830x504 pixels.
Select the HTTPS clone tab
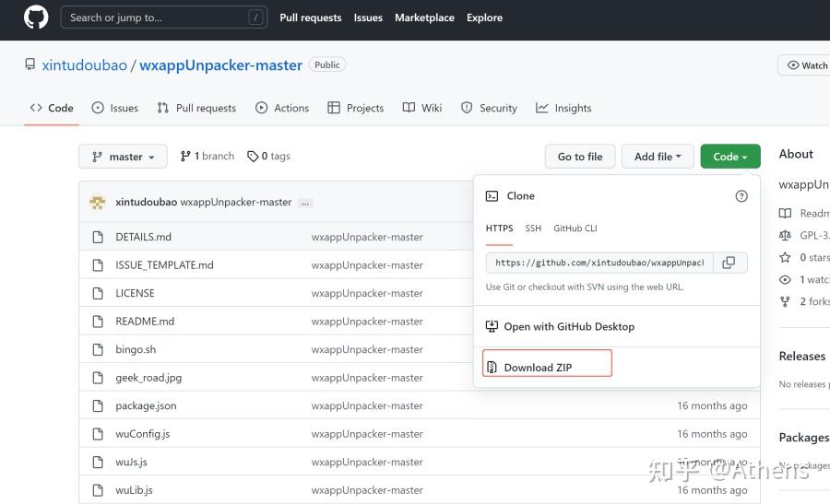(x=499, y=229)
